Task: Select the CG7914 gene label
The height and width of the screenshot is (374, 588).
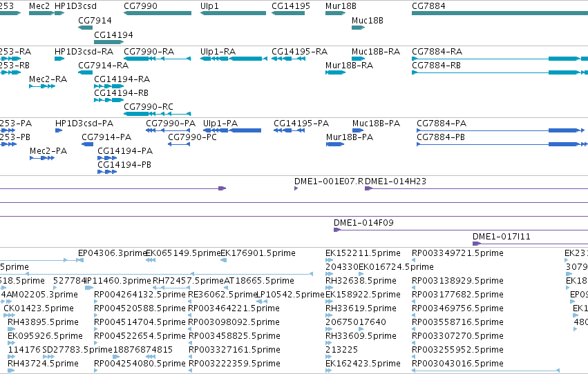Action: (x=95, y=20)
